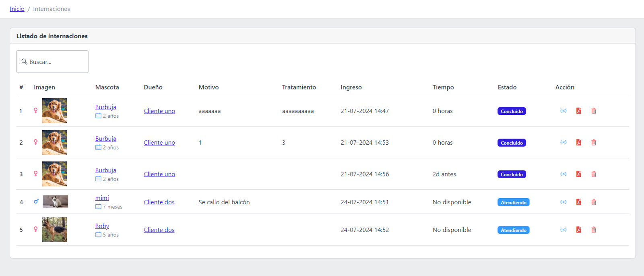The height and width of the screenshot is (276, 644).
Task: Click the Concluido badge in row 1
Action: 512,111
